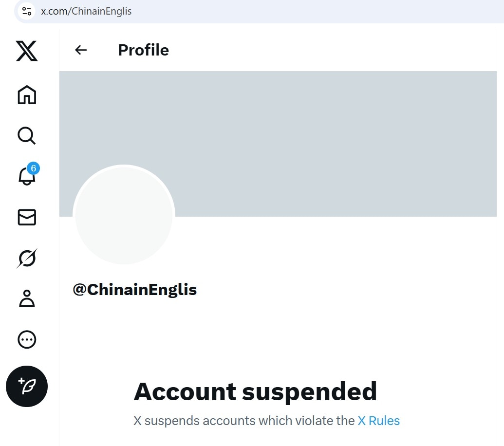The width and height of the screenshot is (504, 446).
Task: Go to the Home feed icon
Action: (x=27, y=95)
